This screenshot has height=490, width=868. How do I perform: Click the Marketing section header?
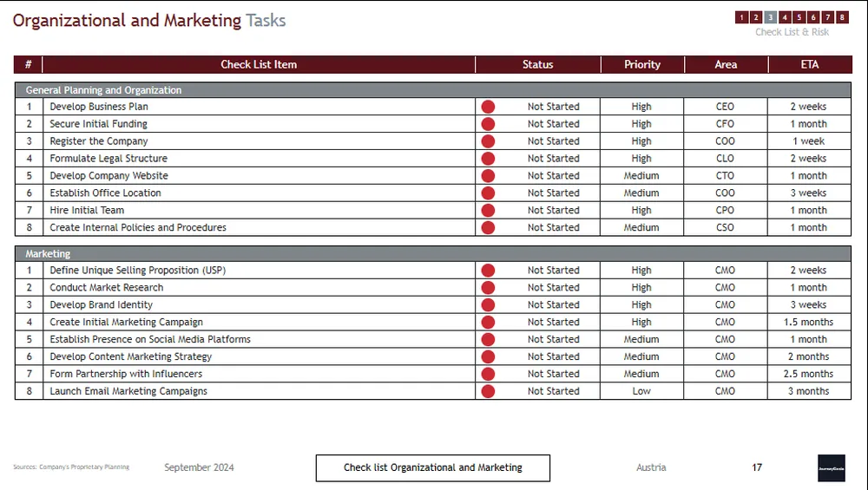tap(433, 253)
